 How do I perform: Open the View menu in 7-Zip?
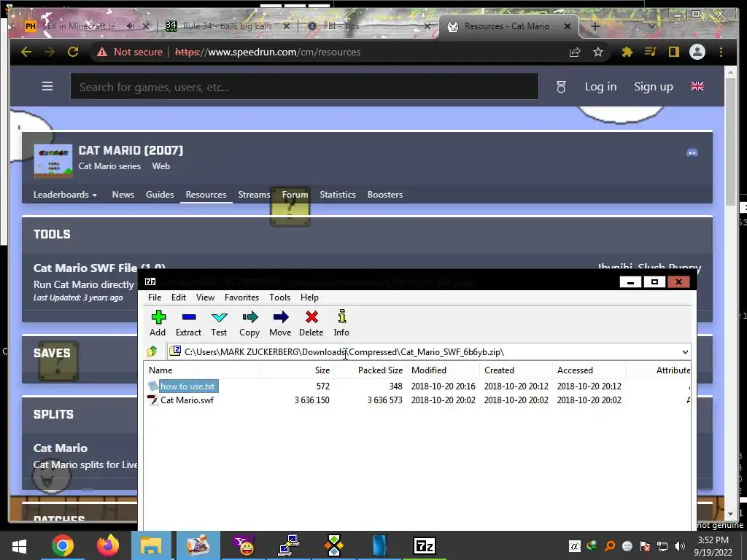point(205,297)
